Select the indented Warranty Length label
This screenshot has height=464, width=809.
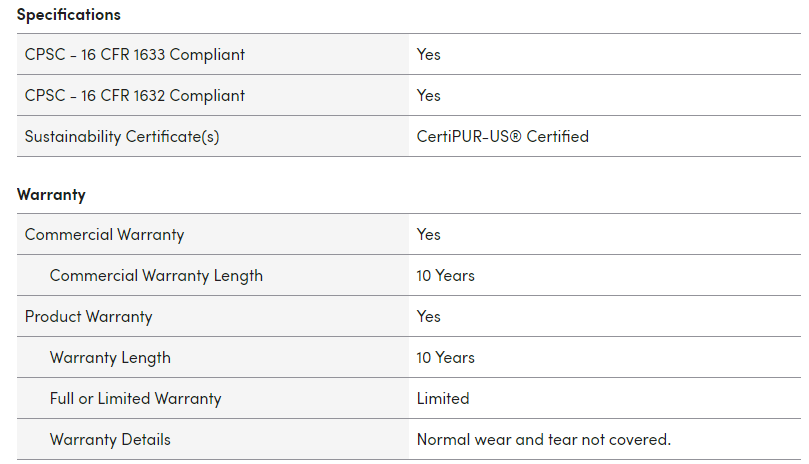(x=110, y=358)
